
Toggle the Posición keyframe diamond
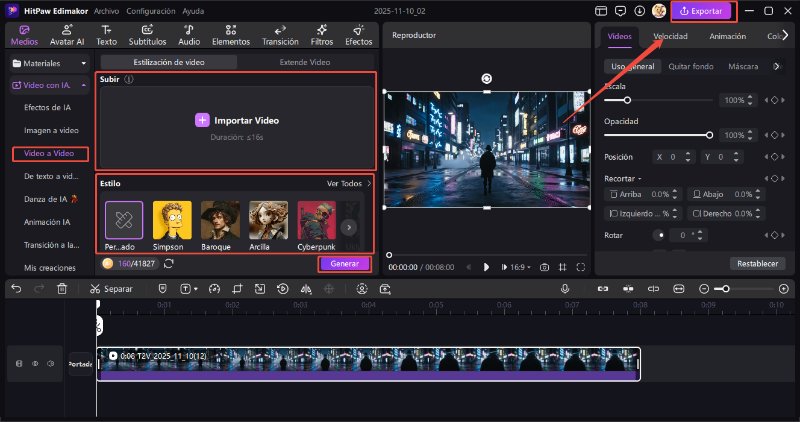tap(774, 157)
